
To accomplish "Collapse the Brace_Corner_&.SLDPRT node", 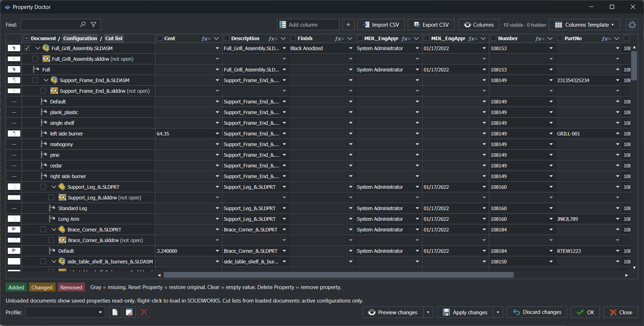I will point(54,229).
